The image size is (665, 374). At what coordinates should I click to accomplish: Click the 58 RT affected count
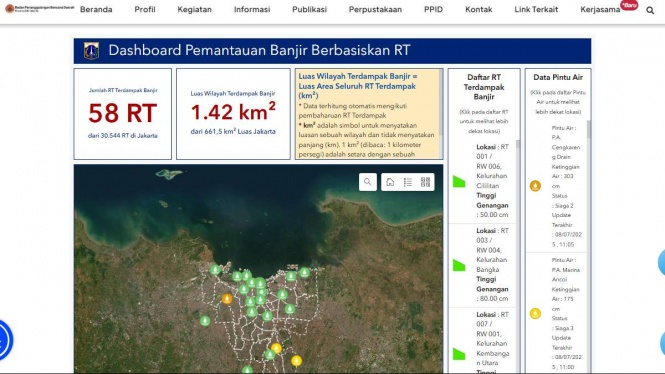tap(123, 113)
